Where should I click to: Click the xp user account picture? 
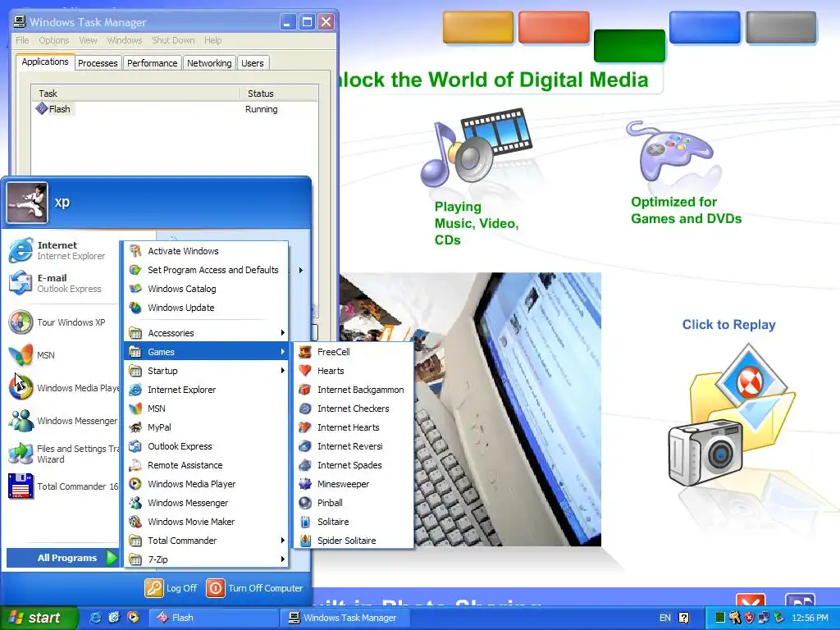[27, 202]
